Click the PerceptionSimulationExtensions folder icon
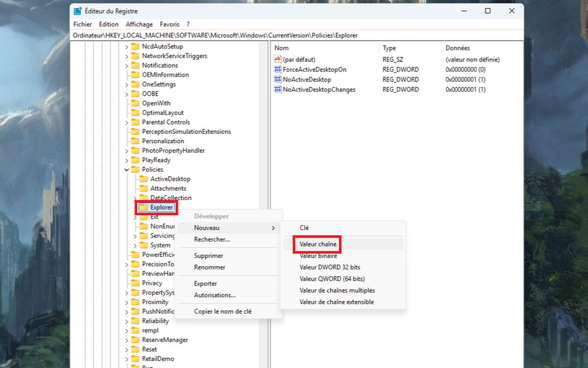 [x=135, y=131]
